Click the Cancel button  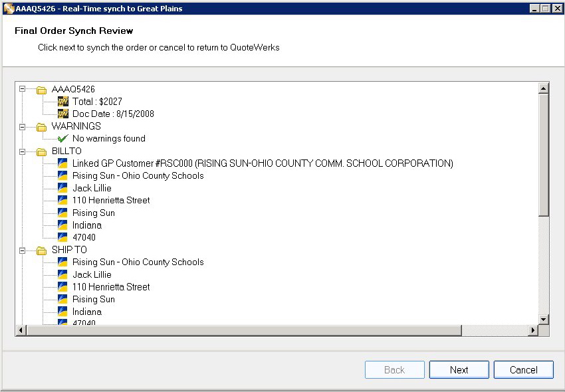click(x=524, y=369)
